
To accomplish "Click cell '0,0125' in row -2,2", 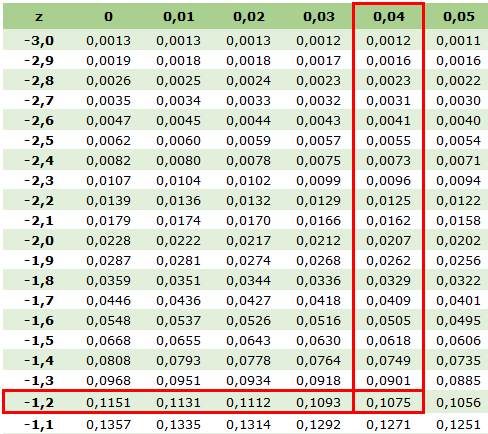I will (389, 201).
